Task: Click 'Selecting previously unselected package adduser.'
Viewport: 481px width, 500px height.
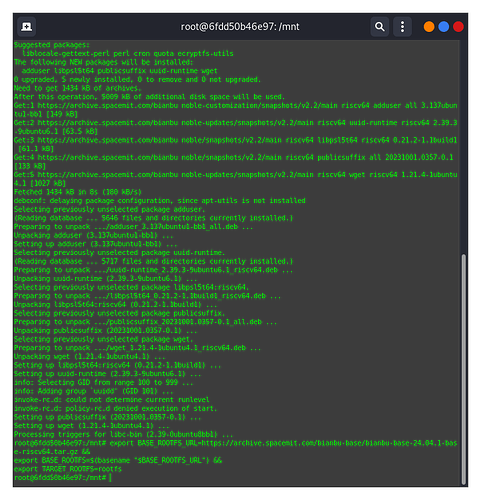Action: click(110, 209)
